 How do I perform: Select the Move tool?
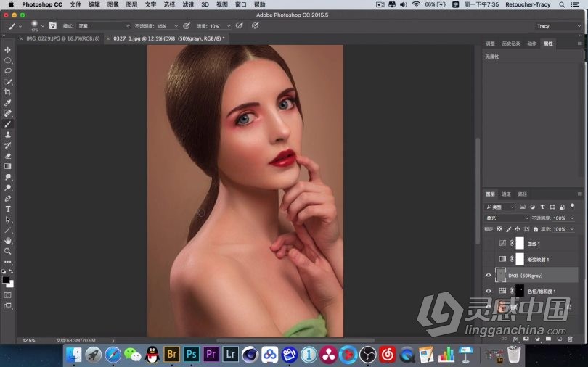click(x=7, y=50)
